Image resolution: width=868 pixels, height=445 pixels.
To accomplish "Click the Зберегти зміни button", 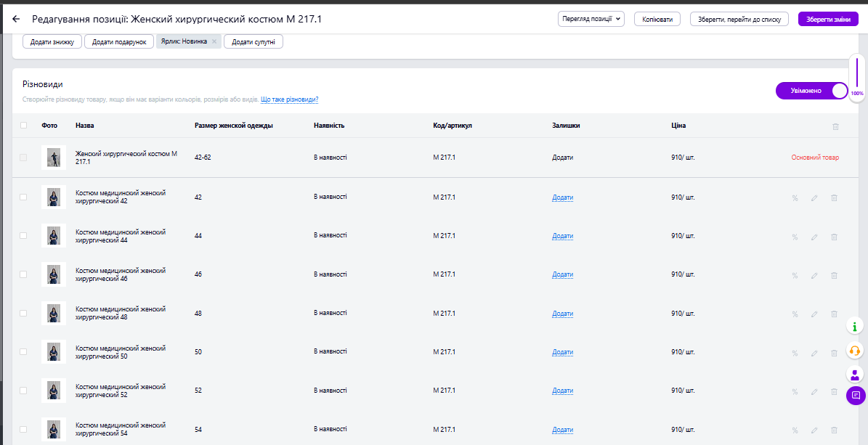I will pyautogui.click(x=828, y=19).
